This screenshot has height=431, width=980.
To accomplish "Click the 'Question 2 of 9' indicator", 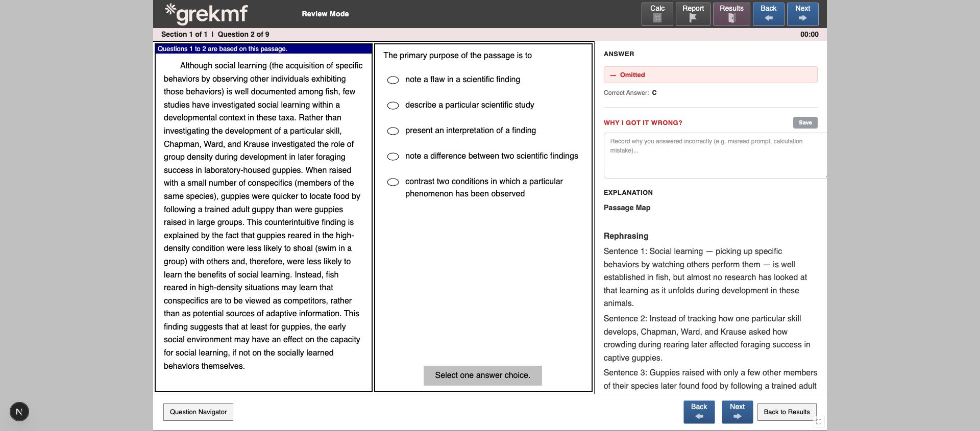I will point(243,34).
